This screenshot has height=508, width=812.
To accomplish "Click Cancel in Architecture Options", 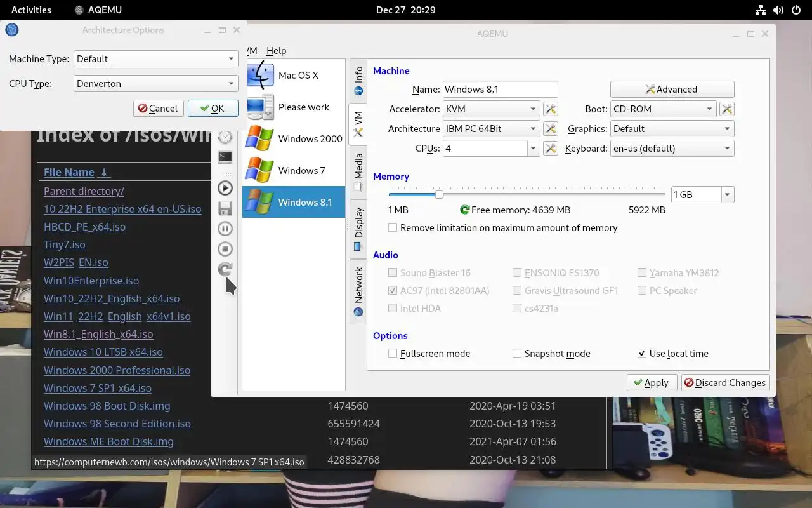I will pos(159,109).
